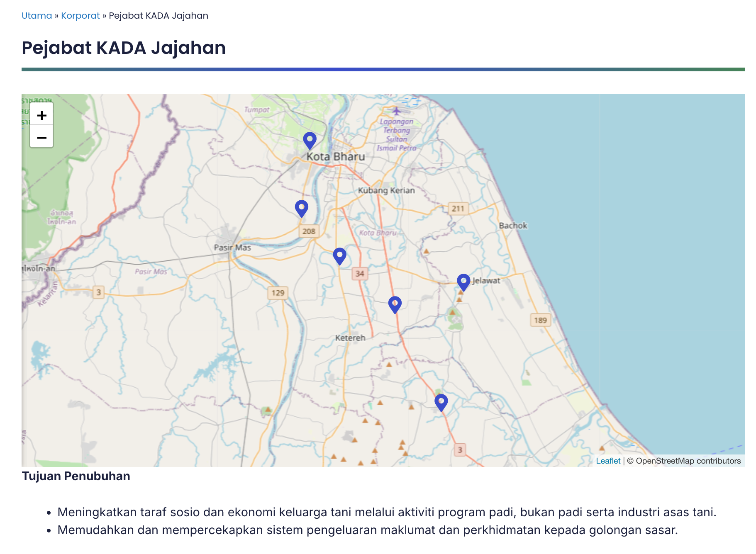Image resolution: width=756 pixels, height=554 pixels.
Task: Click the map marker beside Jelawat
Action: point(463,282)
